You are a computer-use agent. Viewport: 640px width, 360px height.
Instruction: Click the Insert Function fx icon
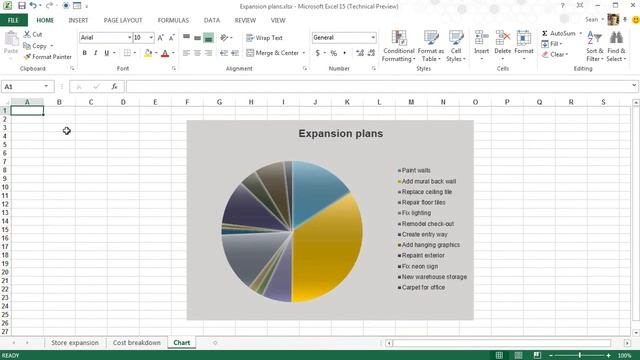[114, 87]
